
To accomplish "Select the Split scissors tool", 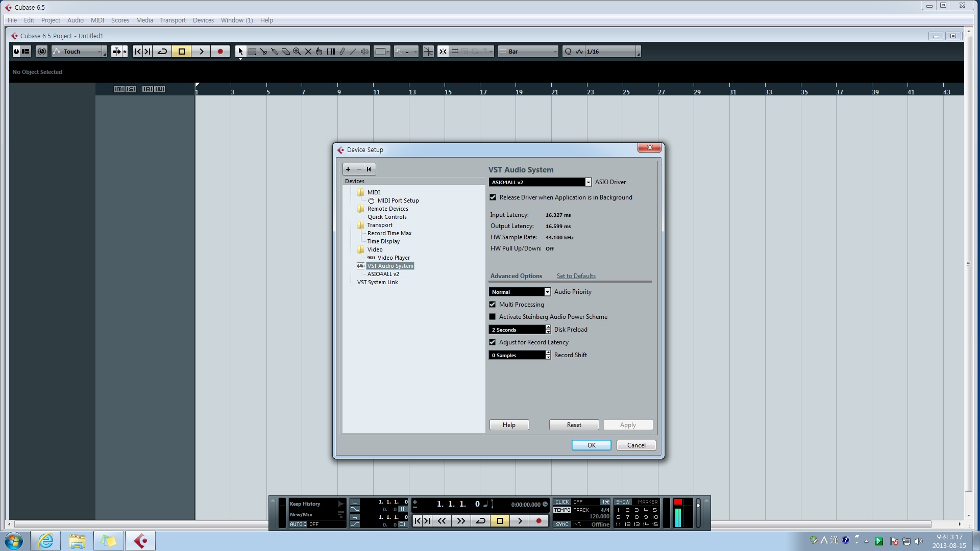I will pyautogui.click(x=263, y=52).
